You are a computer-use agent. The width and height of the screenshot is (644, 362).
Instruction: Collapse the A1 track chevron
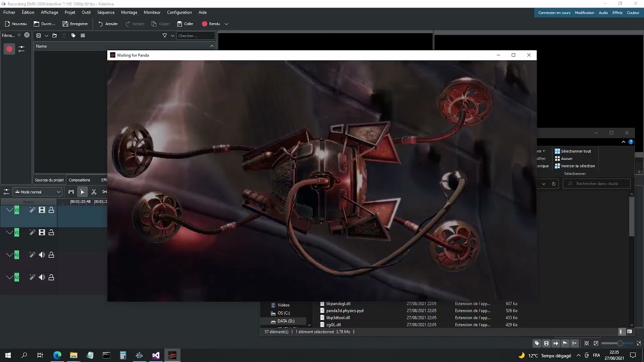tap(9, 255)
